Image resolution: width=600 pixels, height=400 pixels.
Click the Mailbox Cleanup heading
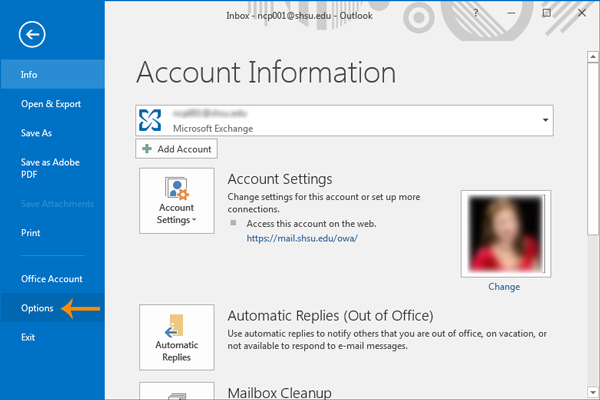[x=279, y=393]
